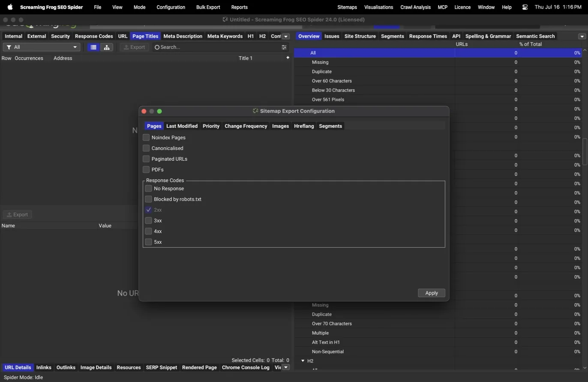This screenshot has width=588, height=382.
Task: Open the Inlinks bottom tab
Action: [44, 367]
